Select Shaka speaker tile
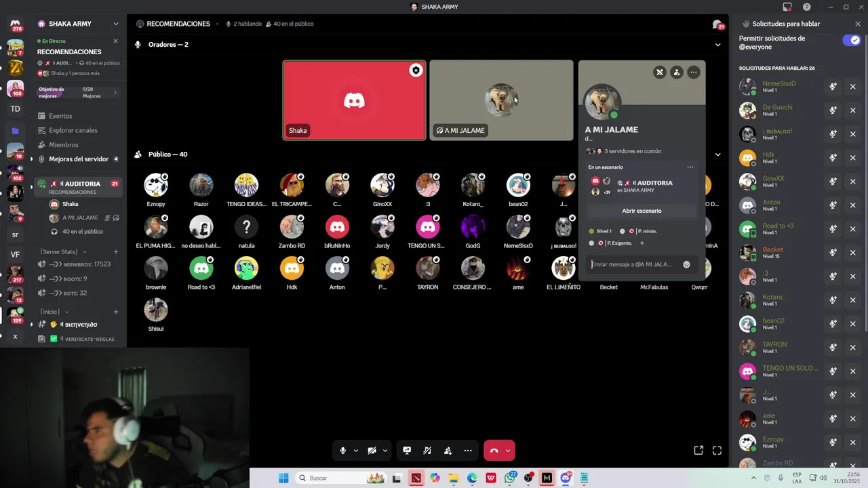 (x=355, y=100)
